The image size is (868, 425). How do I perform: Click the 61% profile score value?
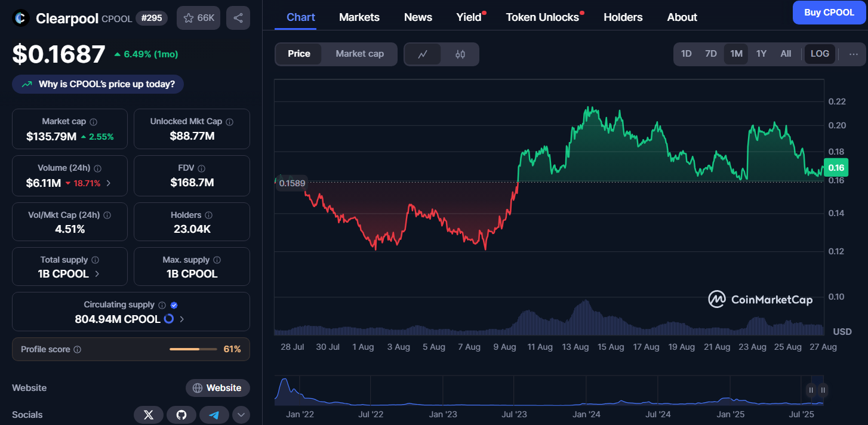233,349
